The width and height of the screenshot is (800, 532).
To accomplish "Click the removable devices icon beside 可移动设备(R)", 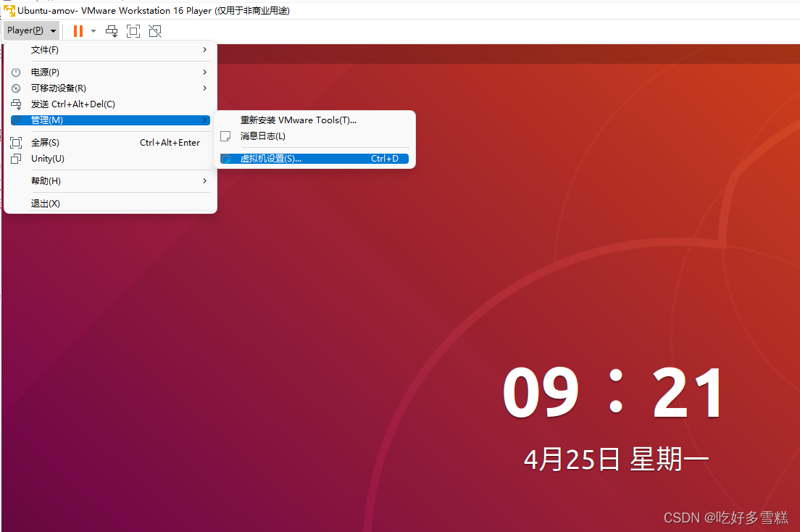I will point(16,88).
